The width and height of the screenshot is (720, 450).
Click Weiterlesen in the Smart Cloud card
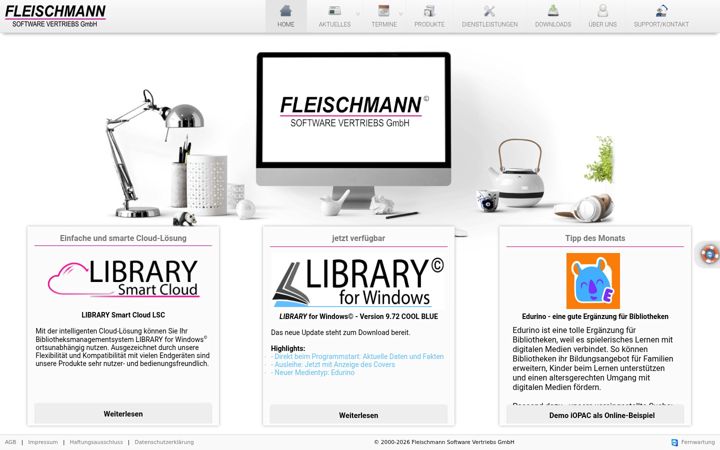[x=123, y=414]
